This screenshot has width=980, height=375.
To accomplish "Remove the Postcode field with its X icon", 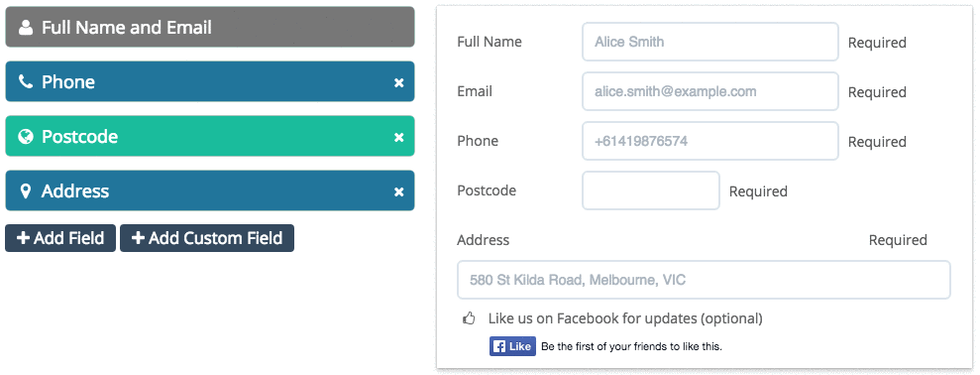I will tap(398, 137).
